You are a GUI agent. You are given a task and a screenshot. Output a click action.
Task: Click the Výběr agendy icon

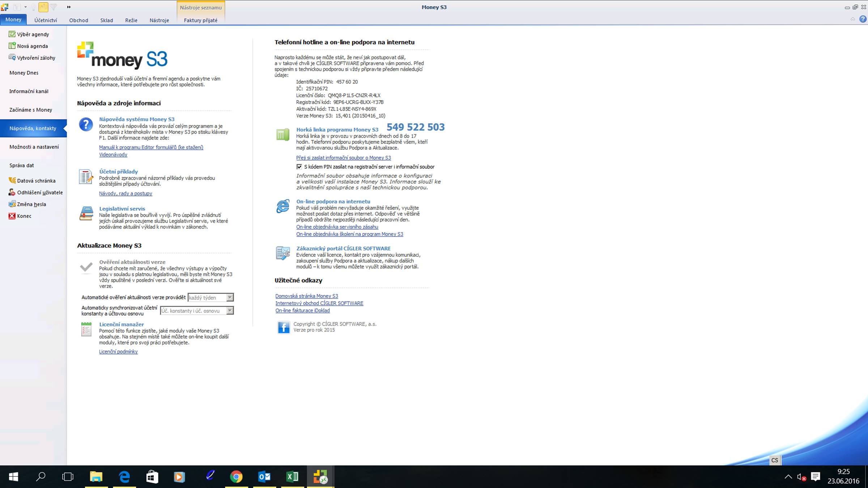tap(12, 34)
